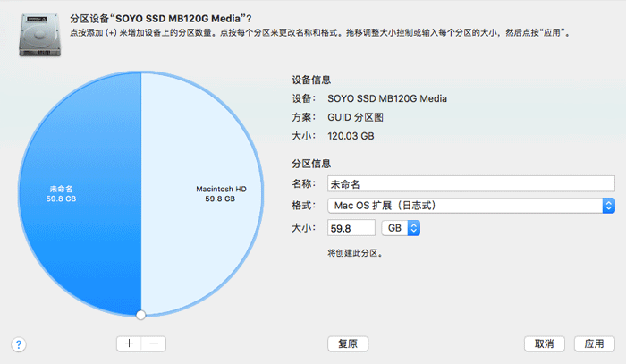Click the 设备信息 section heading
This screenshot has width=626, height=364.
click(312, 79)
